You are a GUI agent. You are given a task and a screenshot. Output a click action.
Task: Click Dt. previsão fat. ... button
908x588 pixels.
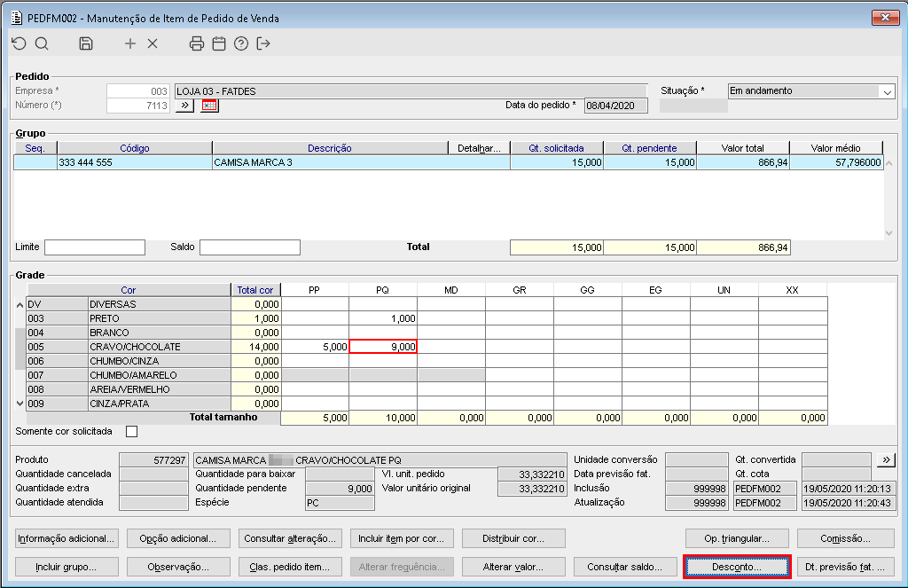click(x=845, y=567)
